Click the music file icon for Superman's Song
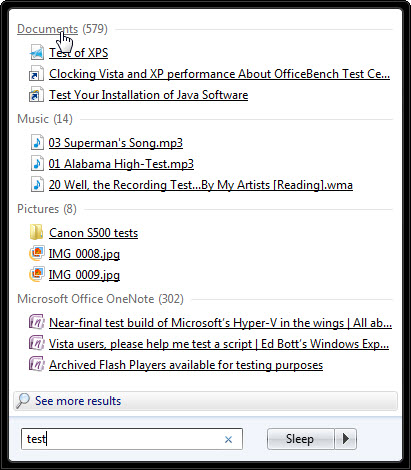Screen dimensions: 411x470 pos(37,142)
